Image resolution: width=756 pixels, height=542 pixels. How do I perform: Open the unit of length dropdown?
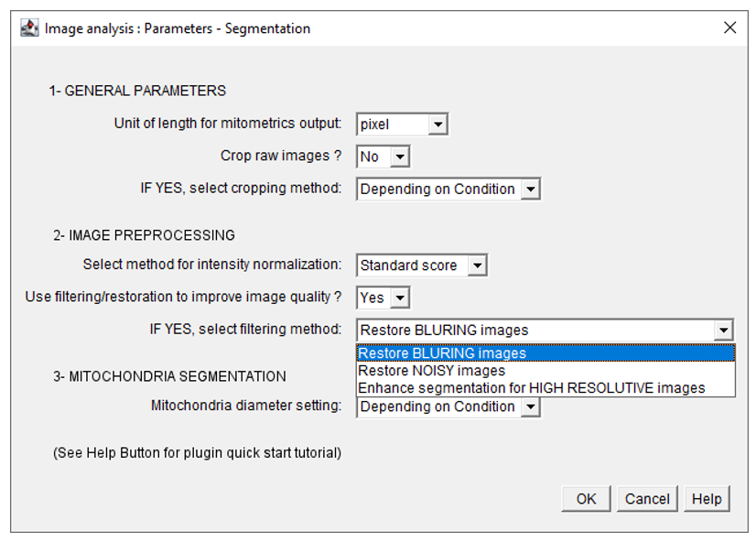click(x=437, y=125)
